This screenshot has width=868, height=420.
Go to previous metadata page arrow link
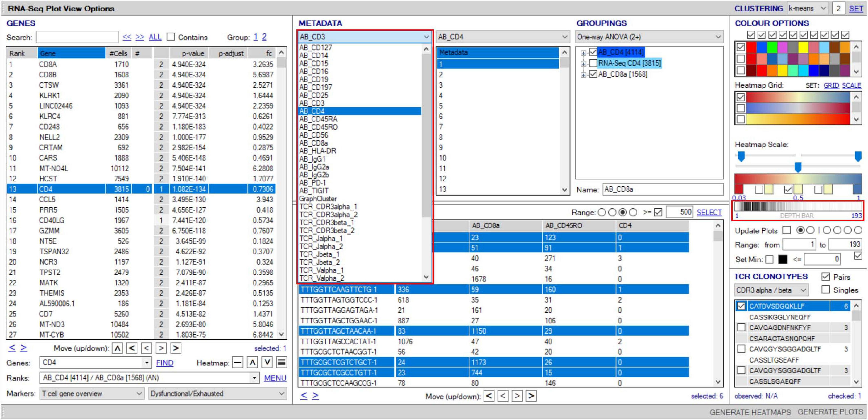point(304,396)
